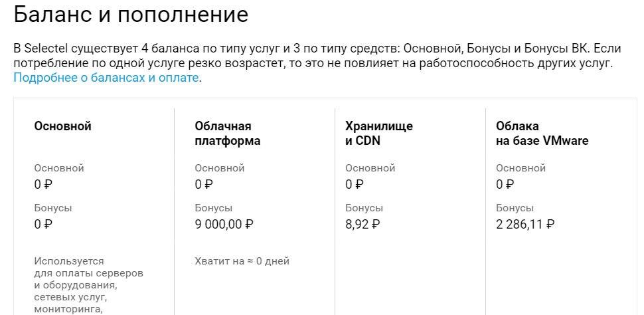Click the main 0 ₽ value under Облака на базе VMware
644x315 pixels.
[505, 184]
